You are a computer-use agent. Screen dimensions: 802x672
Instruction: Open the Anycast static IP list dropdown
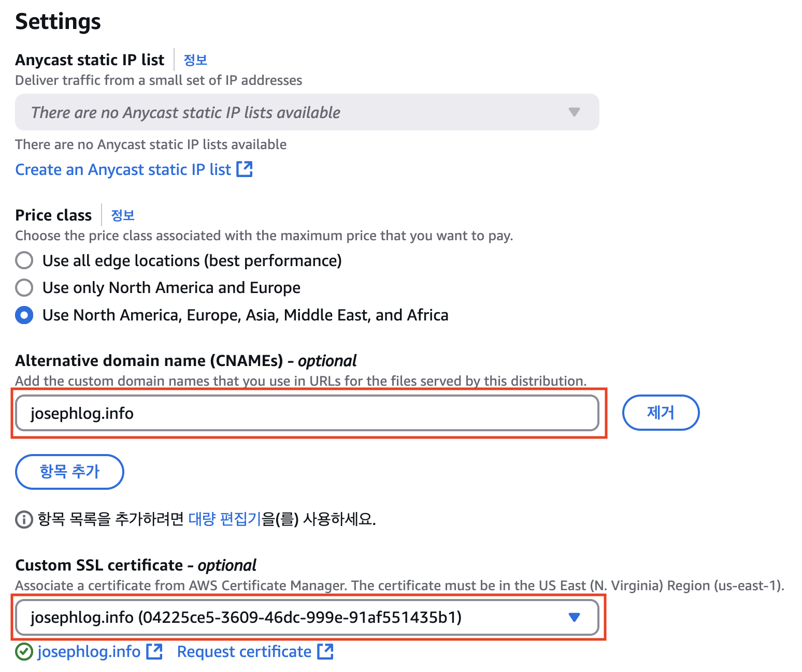pyautogui.click(x=307, y=112)
